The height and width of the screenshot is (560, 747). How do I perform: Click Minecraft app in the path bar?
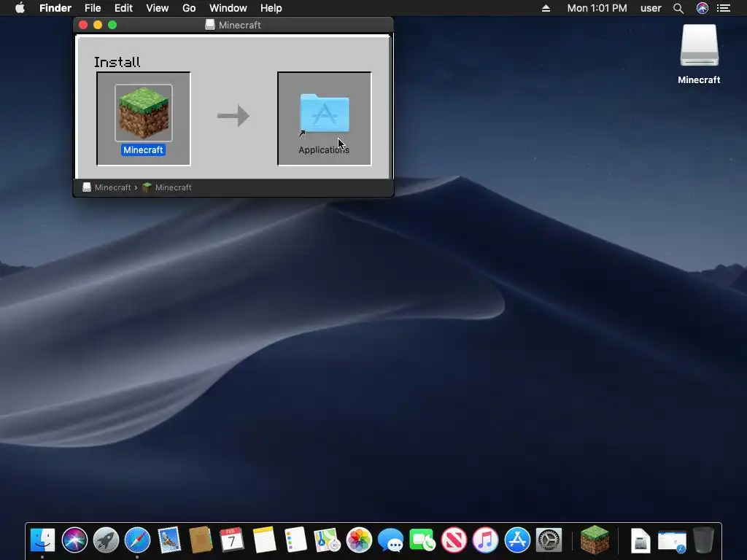167,187
